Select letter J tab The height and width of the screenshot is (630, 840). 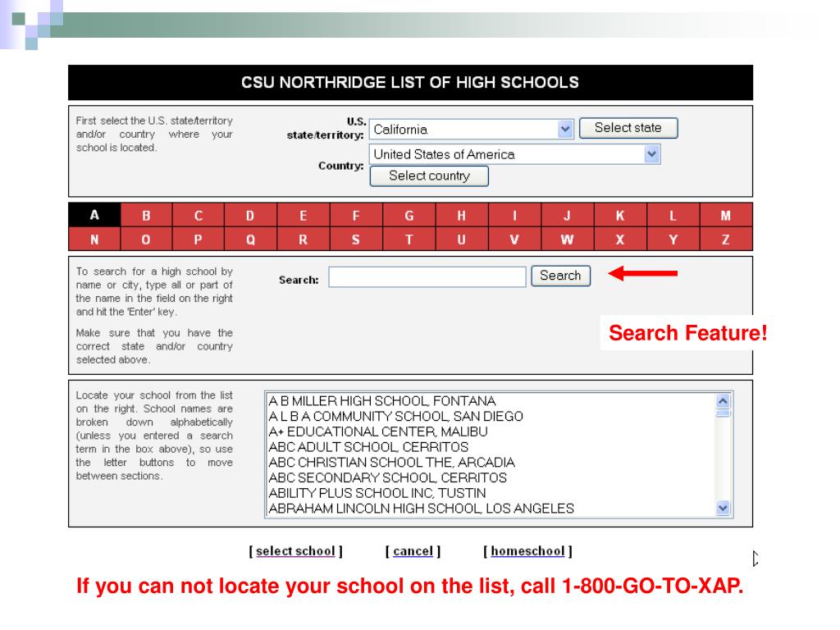click(x=568, y=215)
